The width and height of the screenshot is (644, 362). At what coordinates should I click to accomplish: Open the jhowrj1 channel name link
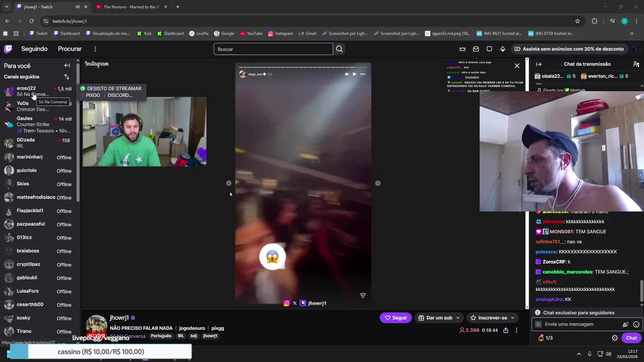[x=119, y=318]
